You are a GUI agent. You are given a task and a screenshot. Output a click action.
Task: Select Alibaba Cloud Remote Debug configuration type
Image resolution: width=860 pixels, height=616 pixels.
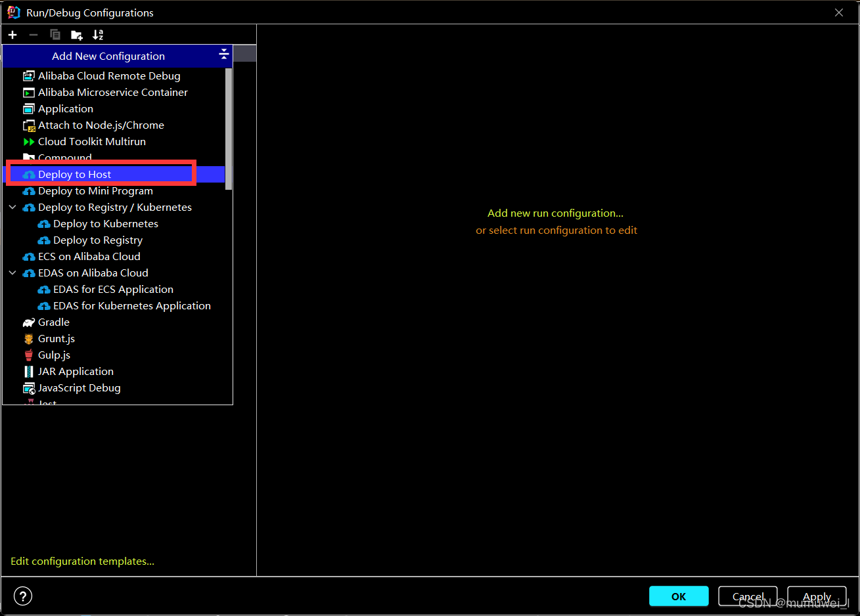pyautogui.click(x=109, y=76)
